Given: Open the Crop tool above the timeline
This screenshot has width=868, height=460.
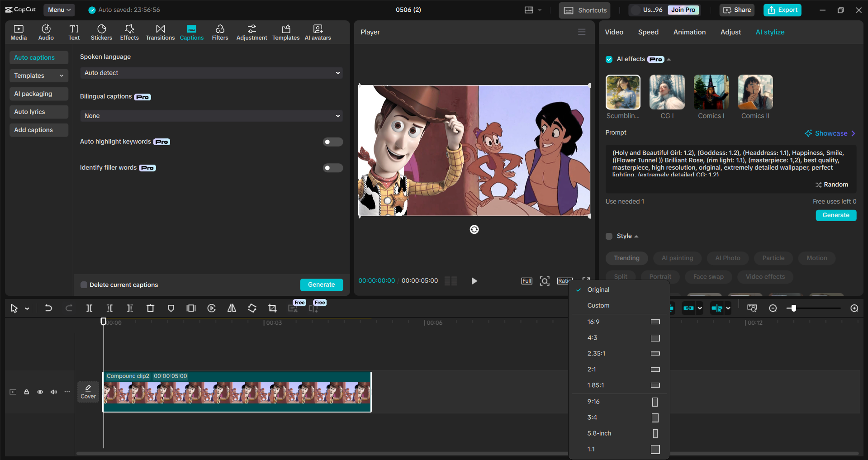Looking at the screenshot, I should point(272,308).
